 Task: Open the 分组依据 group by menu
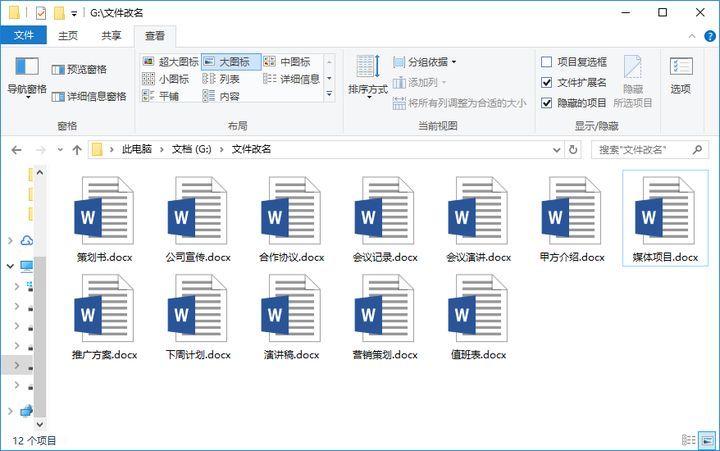(x=425, y=62)
